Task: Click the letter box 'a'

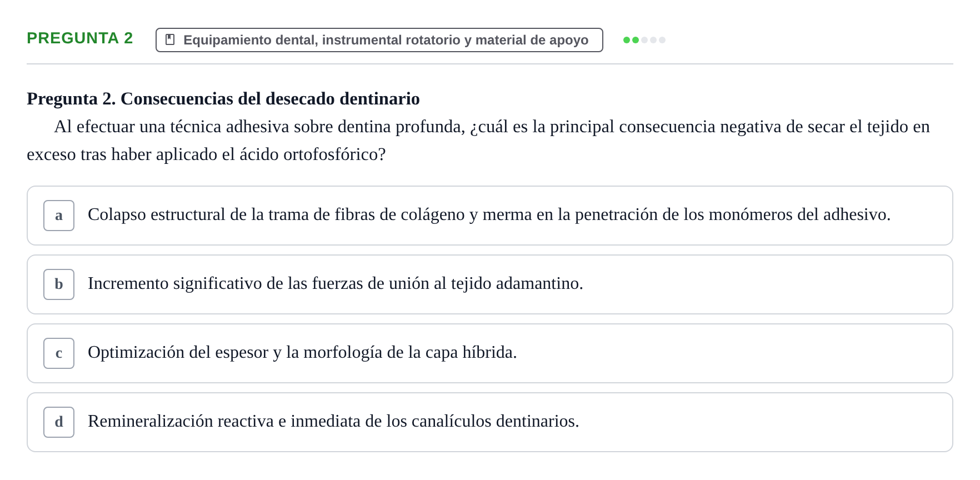Action: (x=59, y=216)
